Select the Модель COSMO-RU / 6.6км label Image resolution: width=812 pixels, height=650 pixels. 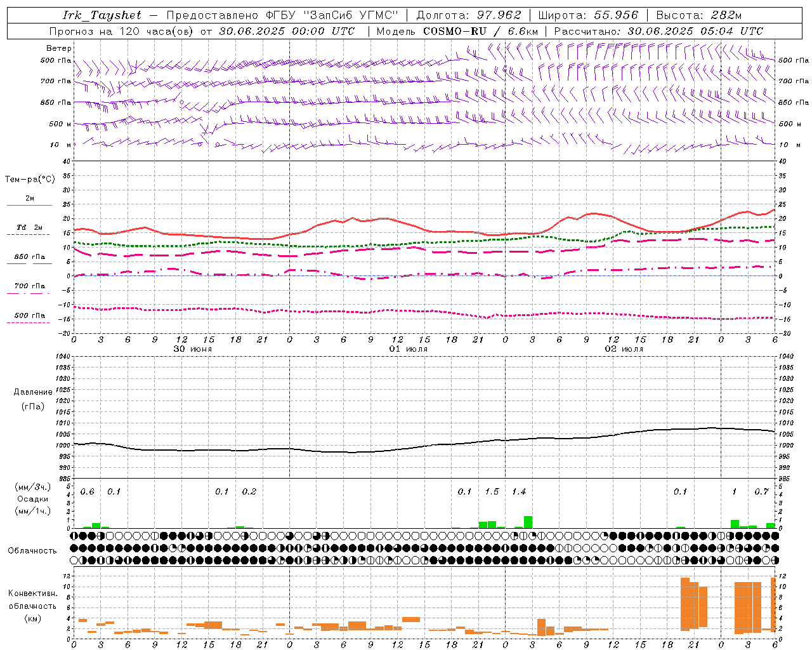(x=457, y=31)
